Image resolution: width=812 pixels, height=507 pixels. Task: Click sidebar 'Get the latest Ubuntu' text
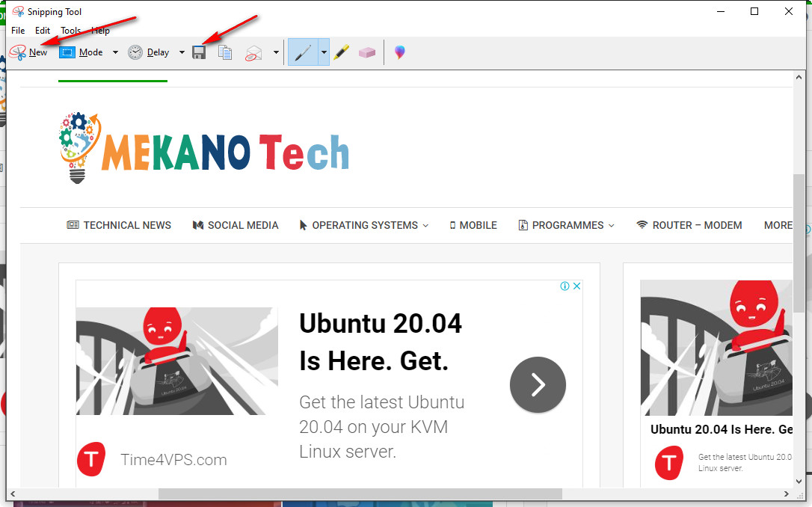click(x=745, y=462)
